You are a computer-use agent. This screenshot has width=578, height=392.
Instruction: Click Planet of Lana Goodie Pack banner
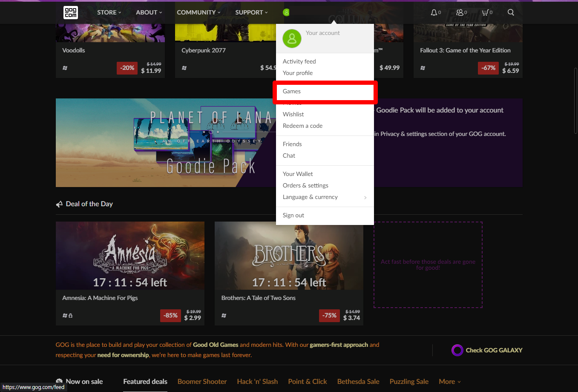pos(166,143)
